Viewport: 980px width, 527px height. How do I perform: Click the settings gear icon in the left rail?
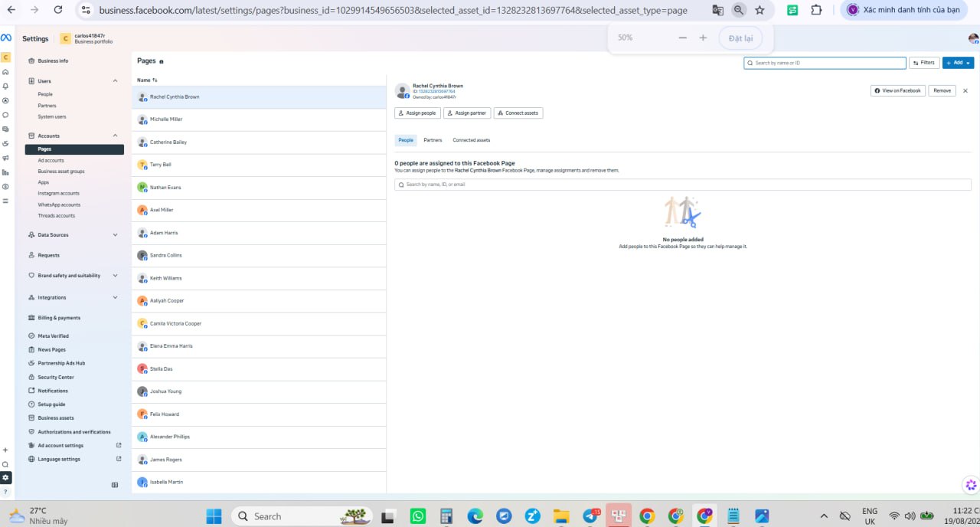point(5,477)
